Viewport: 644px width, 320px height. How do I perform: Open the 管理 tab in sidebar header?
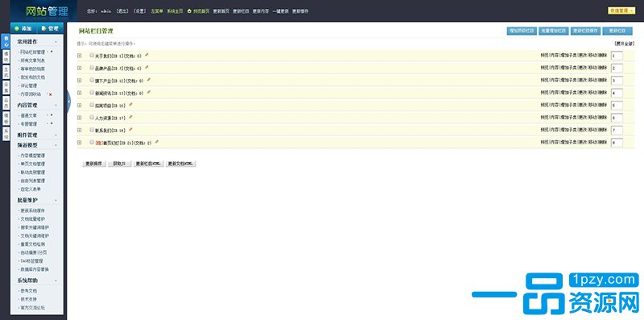point(50,28)
